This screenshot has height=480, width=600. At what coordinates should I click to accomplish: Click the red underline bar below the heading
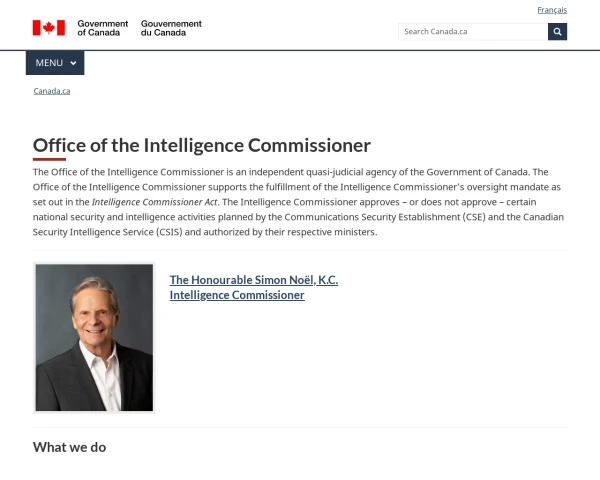(x=49, y=159)
